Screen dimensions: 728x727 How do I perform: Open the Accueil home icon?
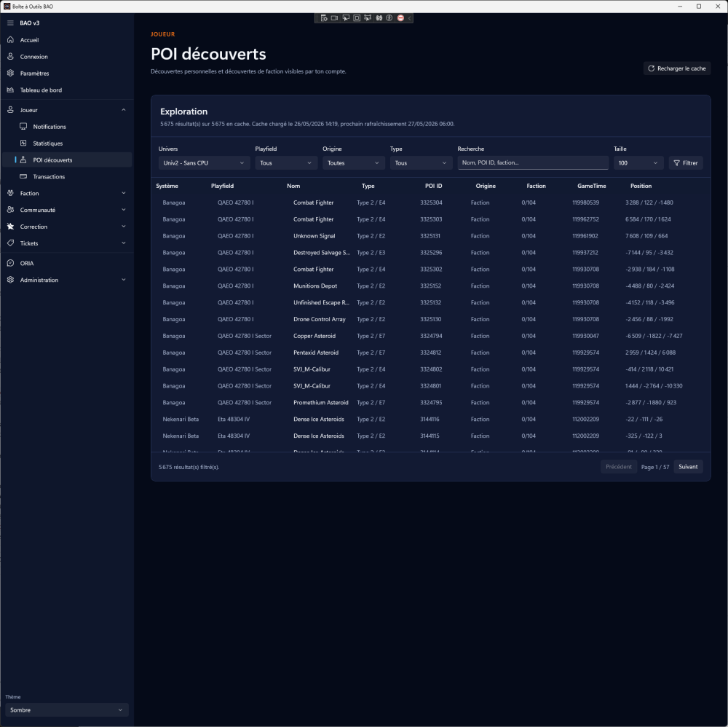pyautogui.click(x=10, y=40)
